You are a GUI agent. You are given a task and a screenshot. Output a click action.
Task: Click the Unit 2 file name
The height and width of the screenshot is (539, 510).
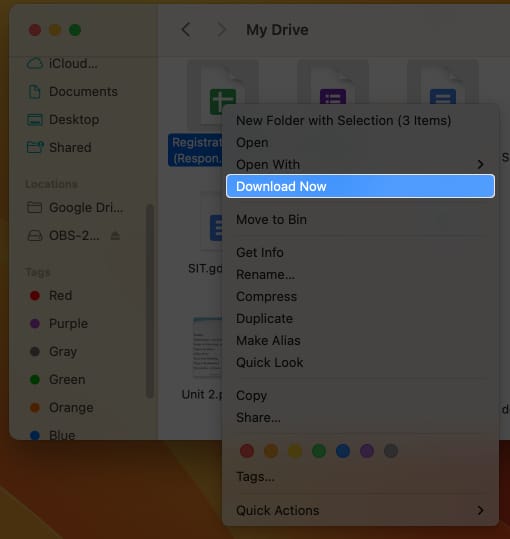tap(202, 395)
